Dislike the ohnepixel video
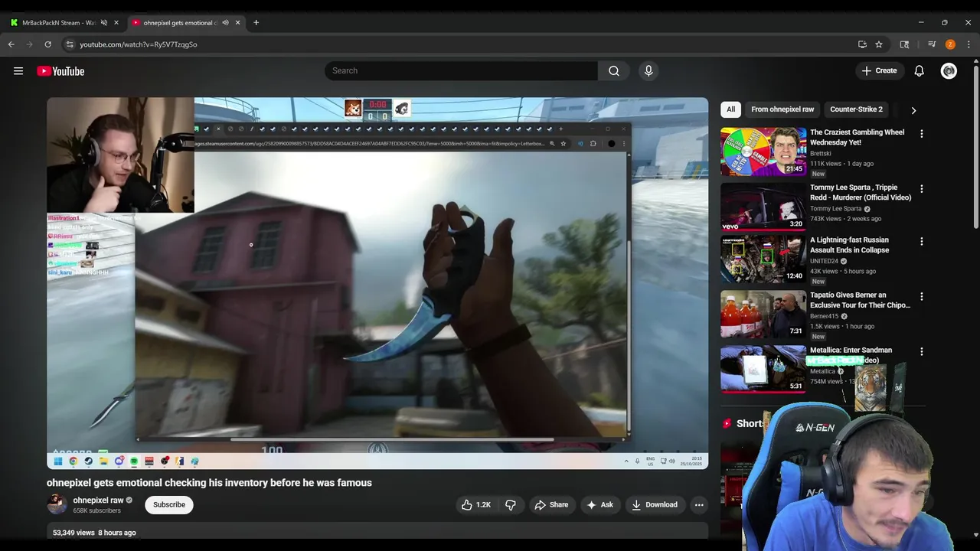Viewport: 980px width, 551px height. [x=510, y=504]
